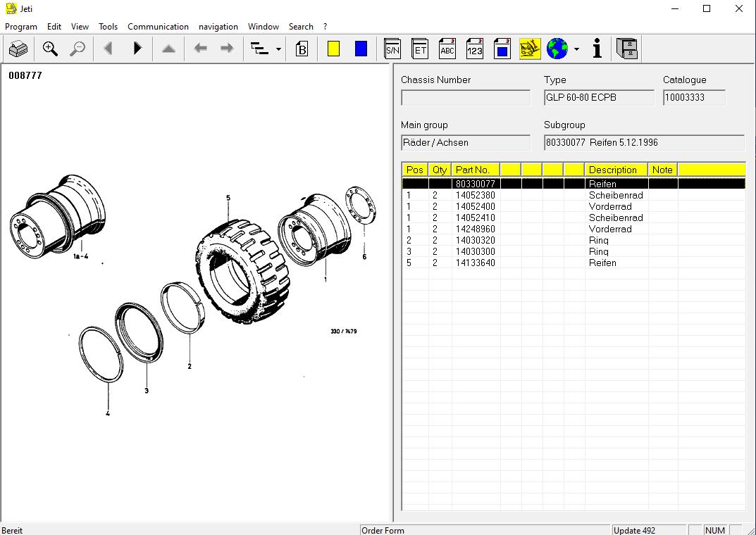Click the ring labeled 4 in the diagram
756x535 pixels.
click(101, 354)
